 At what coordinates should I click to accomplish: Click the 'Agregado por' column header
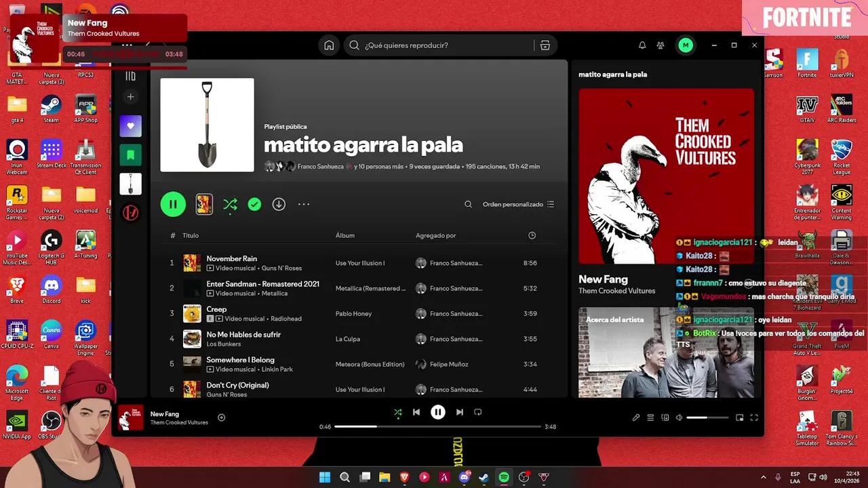(x=435, y=235)
